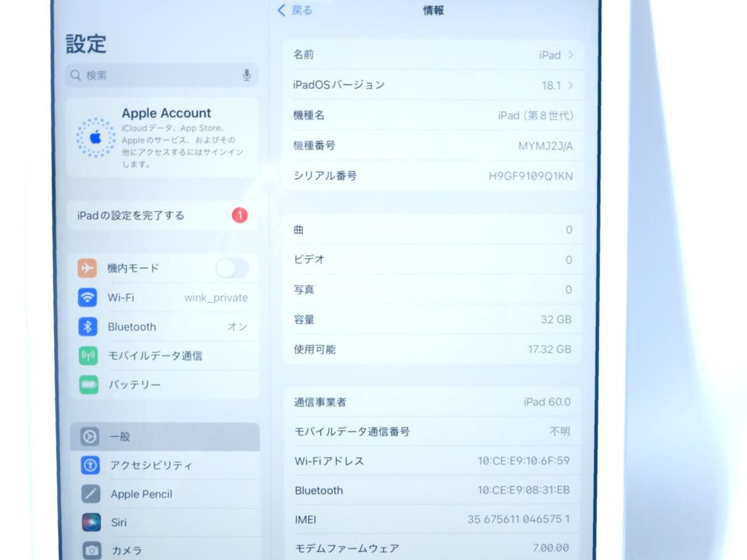Screen dimensions: 747x560
Task: Tap the 名前 row label
Action: coord(303,54)
